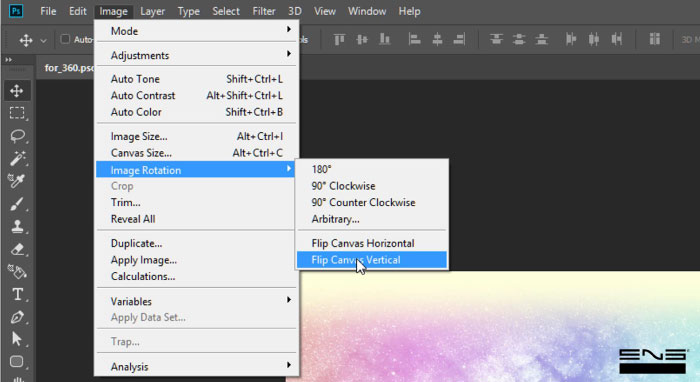
Task: Select the Path Selection arrow tool
Action: pos(17,339)
